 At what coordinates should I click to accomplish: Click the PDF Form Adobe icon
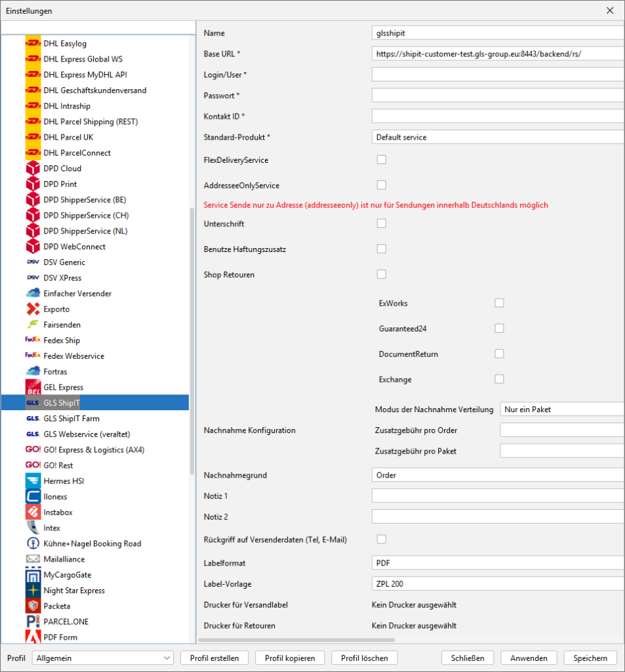[33, 637]
